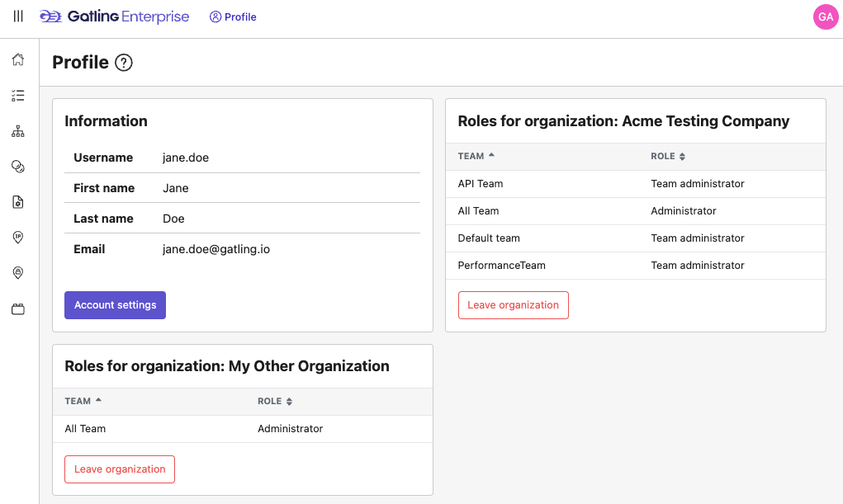Open Account settings
This screenshot has width=843, height=504.
(x=115, y=305)
